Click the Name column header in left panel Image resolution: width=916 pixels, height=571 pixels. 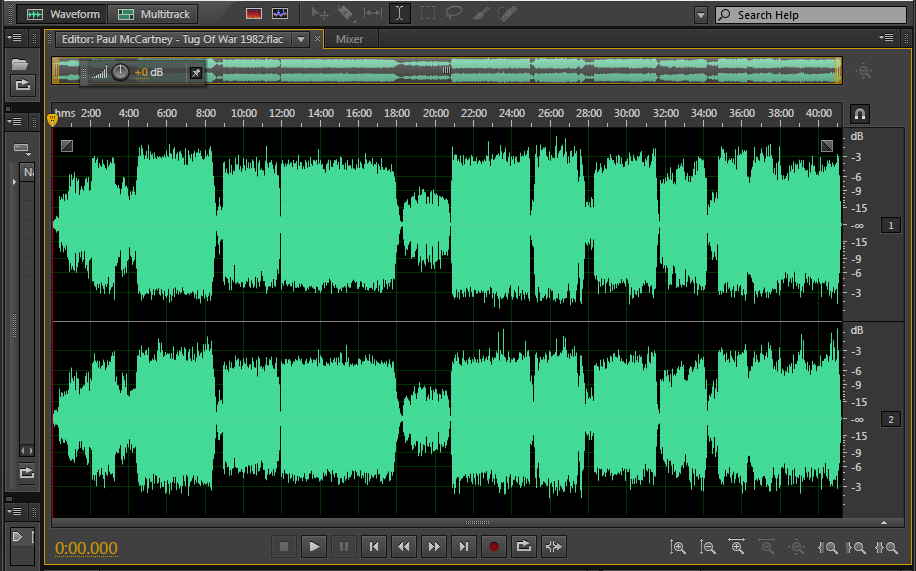(27, 172)
